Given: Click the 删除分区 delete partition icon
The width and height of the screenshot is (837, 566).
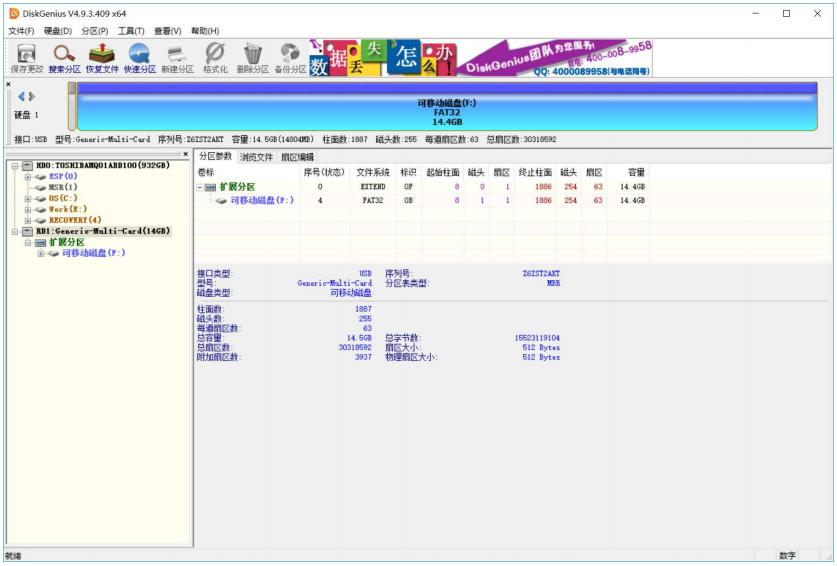Looking at the screenshot, I should [x=252, y=58].
